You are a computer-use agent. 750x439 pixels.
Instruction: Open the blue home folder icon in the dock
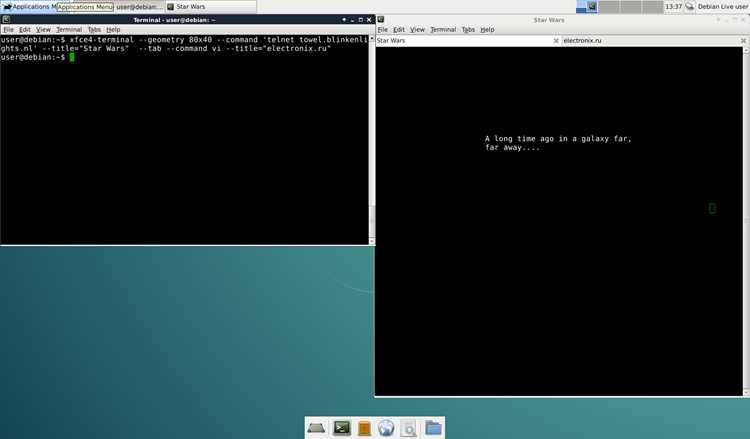433,428
